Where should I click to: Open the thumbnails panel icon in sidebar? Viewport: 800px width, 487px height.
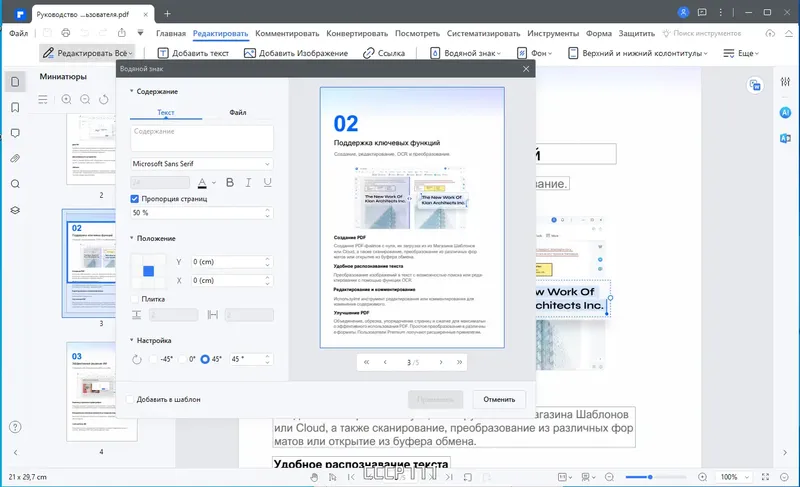coord(15,82)
